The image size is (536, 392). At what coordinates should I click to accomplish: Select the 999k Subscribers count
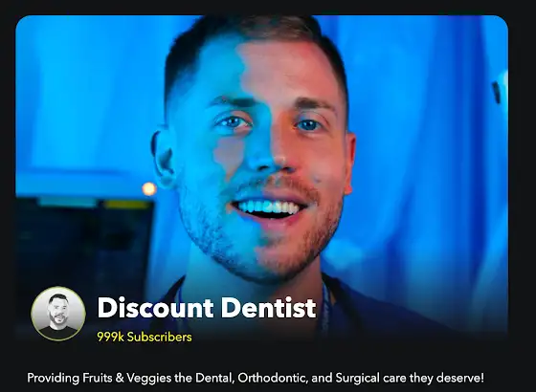tap(145, 337)
